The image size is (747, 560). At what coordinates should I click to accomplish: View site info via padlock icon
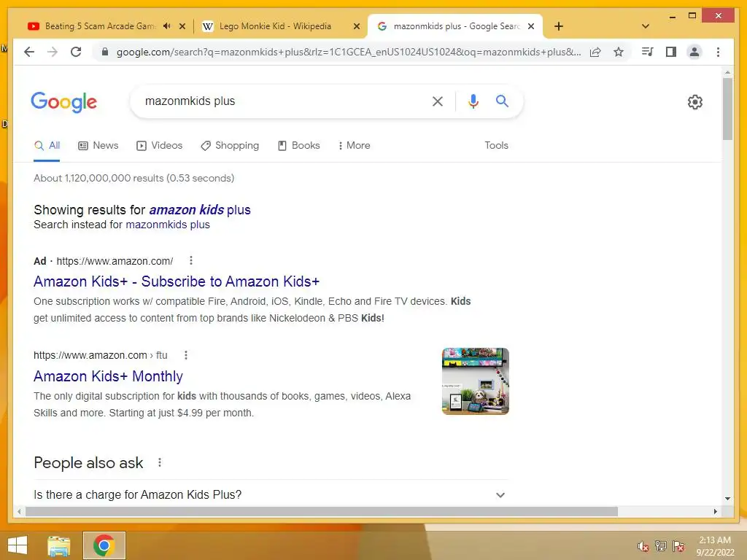pos(105,52)
